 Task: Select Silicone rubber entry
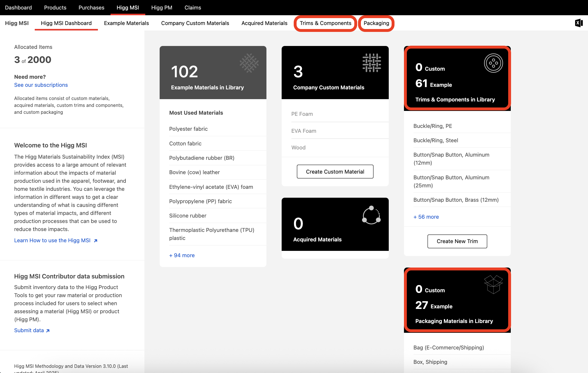[218, 216]
